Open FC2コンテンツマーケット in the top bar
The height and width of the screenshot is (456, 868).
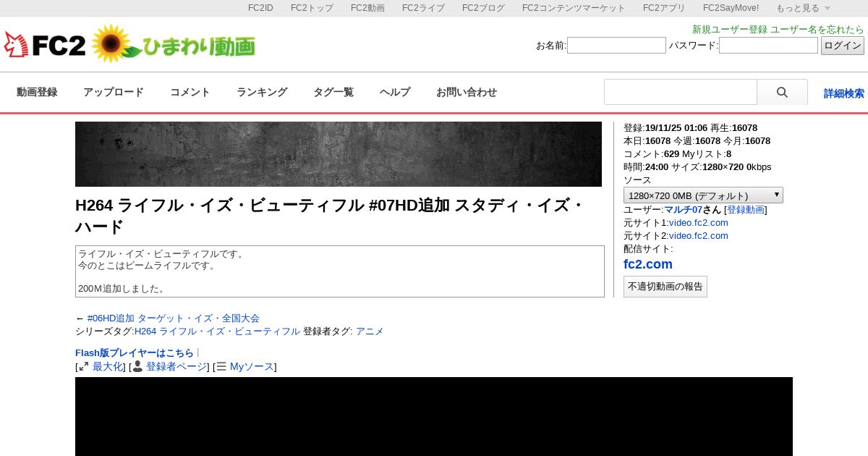point(574,8)
